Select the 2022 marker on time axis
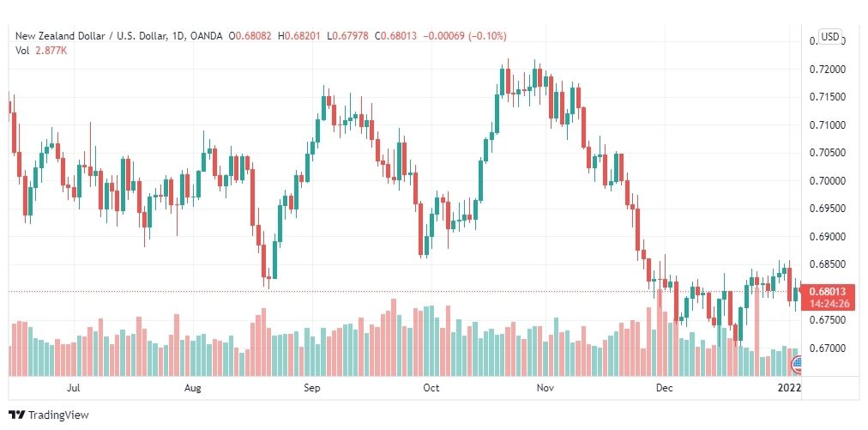This screenshot has width=868, height=430. (x=789, y=388)
